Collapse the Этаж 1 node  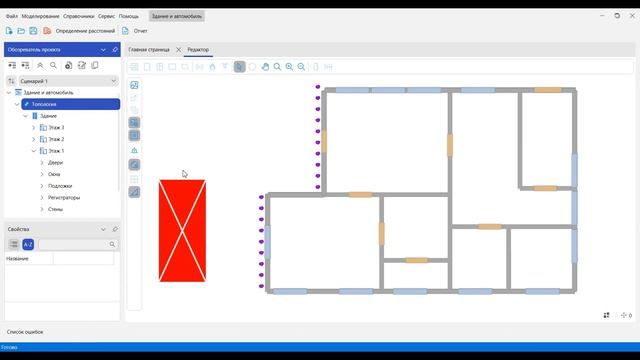pyautogui.click(x=33, y=151)
